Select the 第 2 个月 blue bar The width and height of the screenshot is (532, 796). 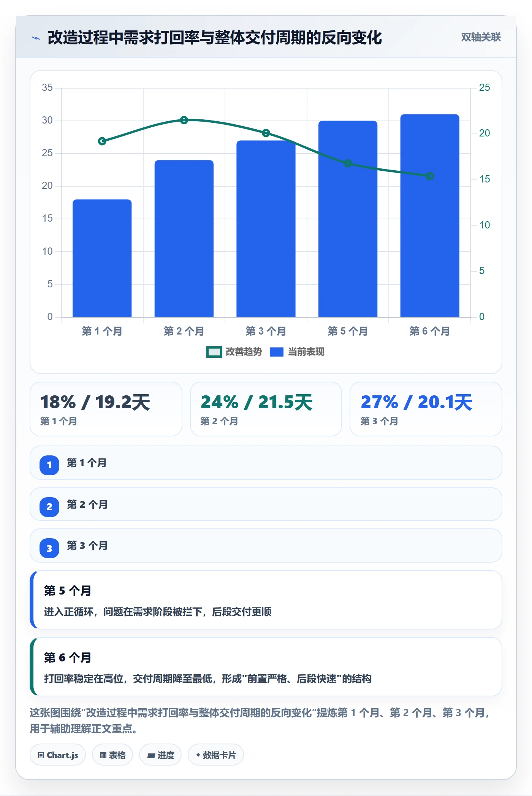pos(184,238)
